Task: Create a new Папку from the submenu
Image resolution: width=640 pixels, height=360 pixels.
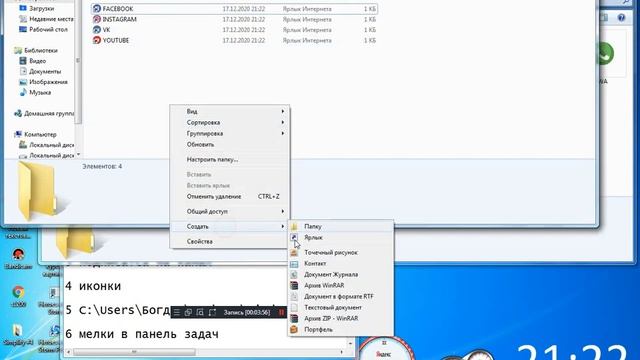Action: click(x=313, y=226)
